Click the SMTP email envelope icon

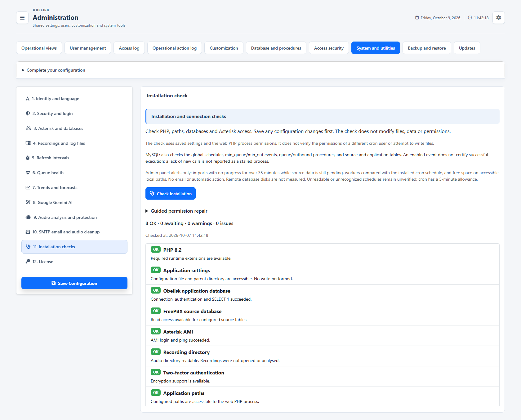pyautogui.click(x=28, y=232)
